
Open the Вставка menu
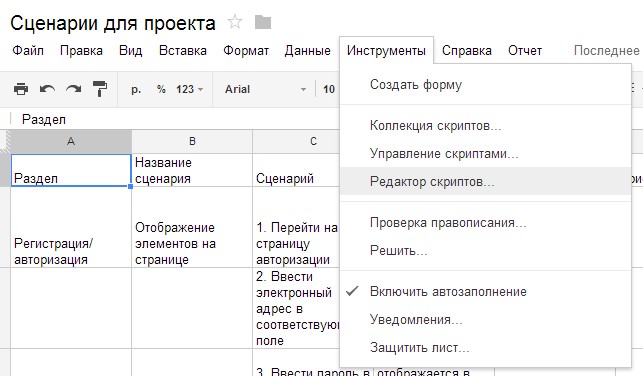[x=183, y=50]
